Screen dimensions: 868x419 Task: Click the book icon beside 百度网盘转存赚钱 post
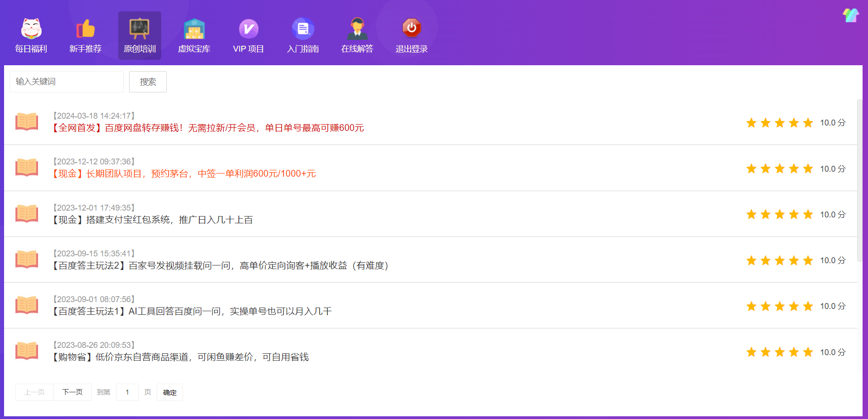27,122
